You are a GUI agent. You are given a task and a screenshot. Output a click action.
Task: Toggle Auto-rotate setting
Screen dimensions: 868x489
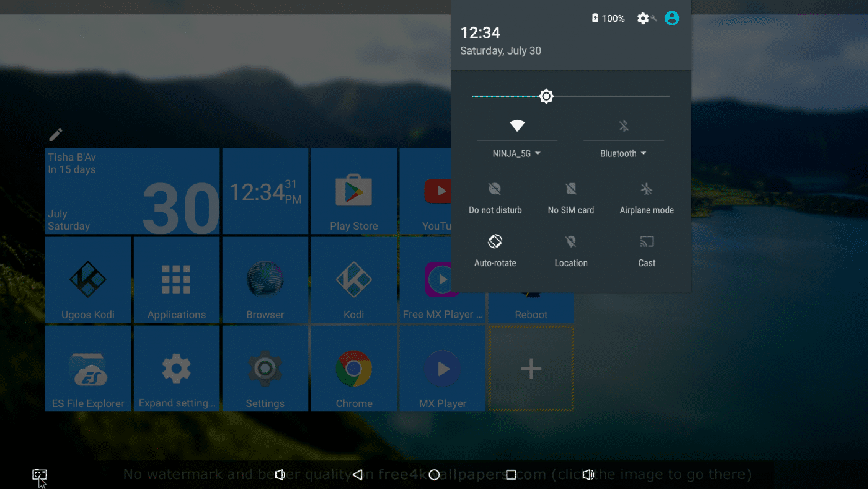click(495, 249)
